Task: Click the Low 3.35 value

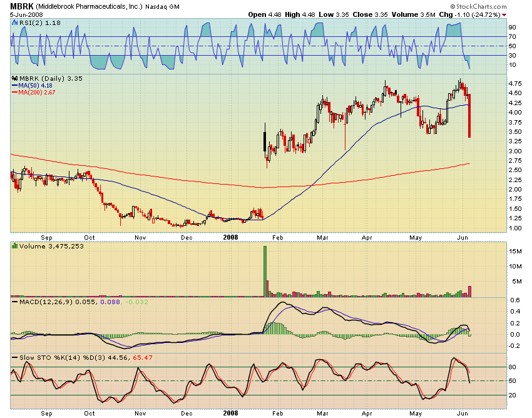Action: (334, 14)
